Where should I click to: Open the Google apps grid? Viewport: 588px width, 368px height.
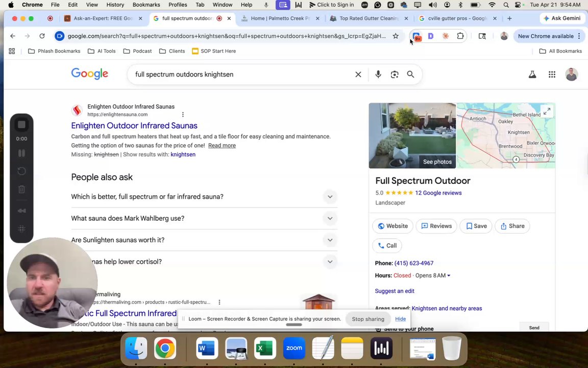pos(552,74)
